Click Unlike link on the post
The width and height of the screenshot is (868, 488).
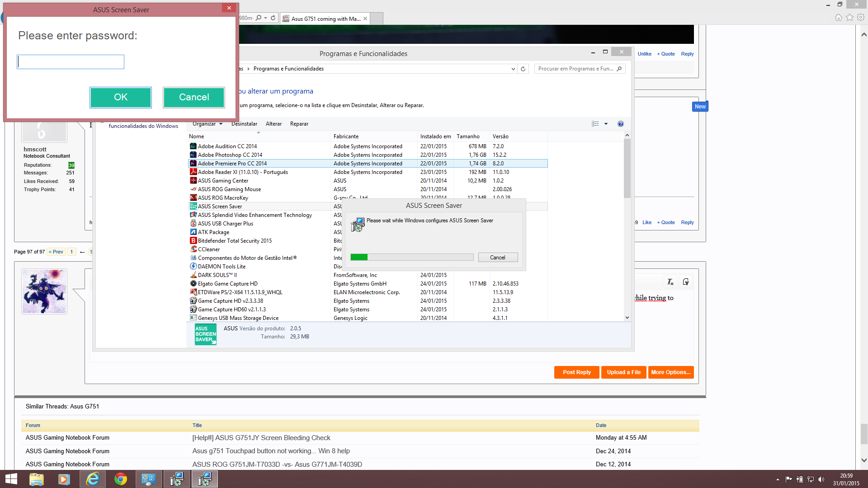[644, 54]
